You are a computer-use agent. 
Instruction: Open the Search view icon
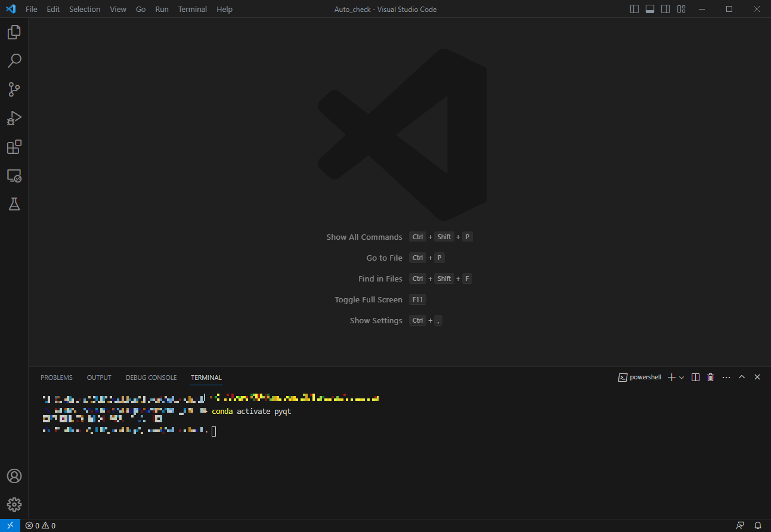pyautogui.click(x=14, y=61)
